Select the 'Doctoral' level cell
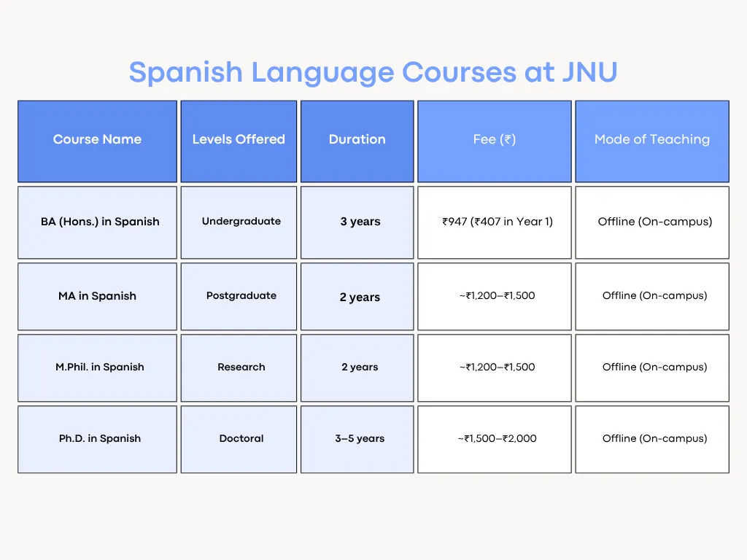The height and width of the screenshot is (560, 747). pos(239,439)
